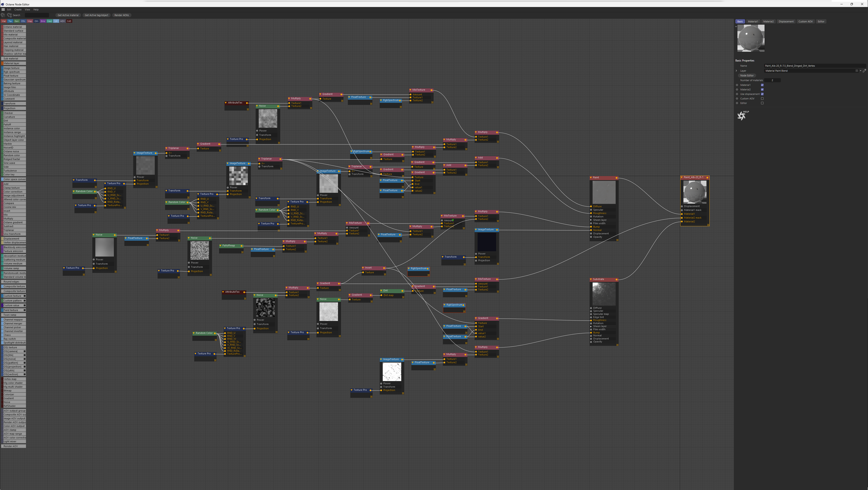868x490 pixels.
Task: Open the hamburger menu icon
Action: pyautogui.click(x=3, y=9)
